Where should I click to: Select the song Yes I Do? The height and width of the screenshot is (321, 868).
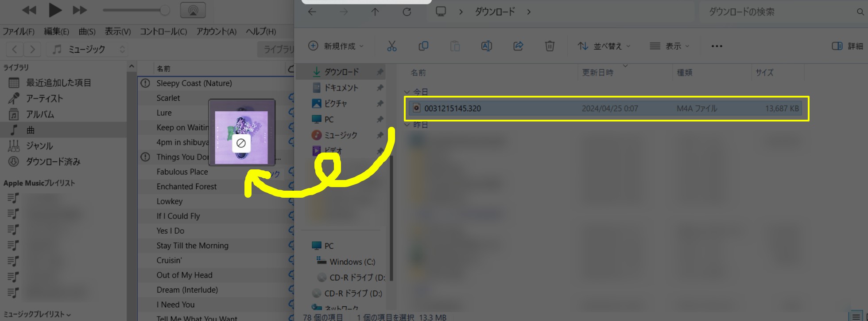(170, 231)
